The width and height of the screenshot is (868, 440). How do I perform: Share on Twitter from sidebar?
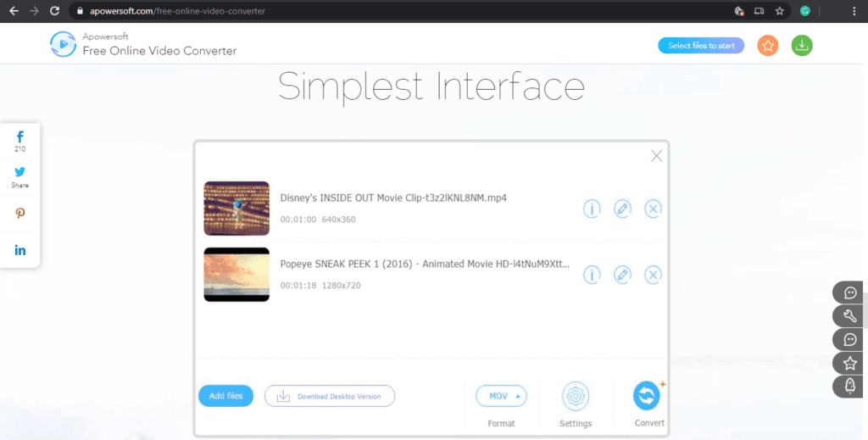(20, 178)
